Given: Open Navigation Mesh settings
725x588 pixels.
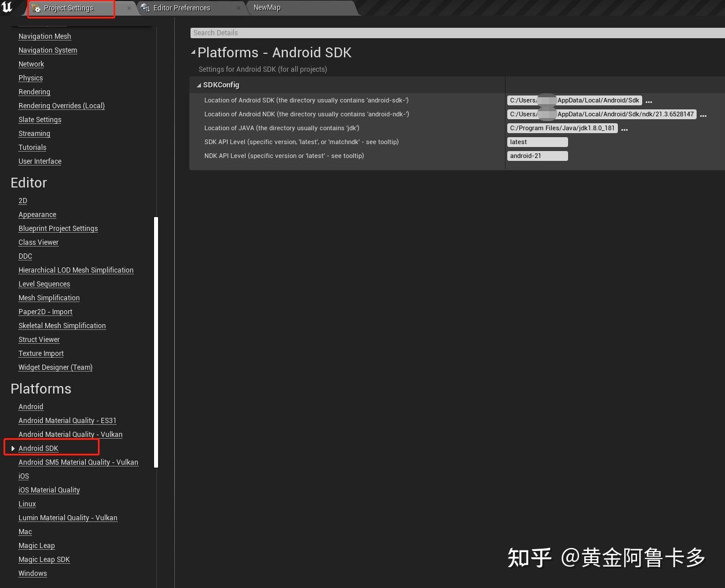Looking at the screenshot, I should [x=45, y=36].
